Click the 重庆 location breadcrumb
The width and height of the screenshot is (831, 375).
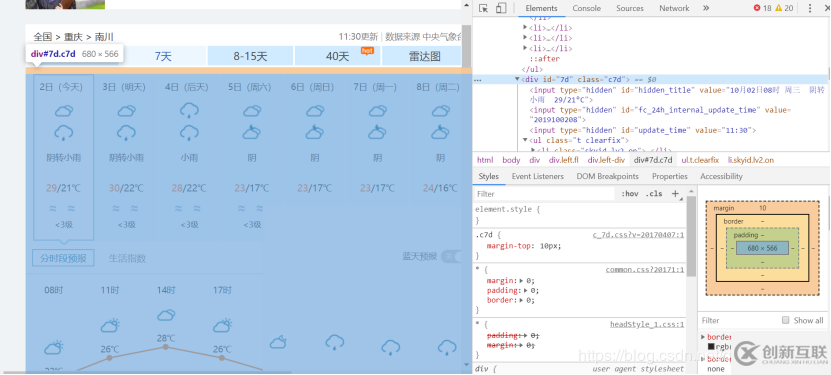pyautogui.click(x=74, y=37)
